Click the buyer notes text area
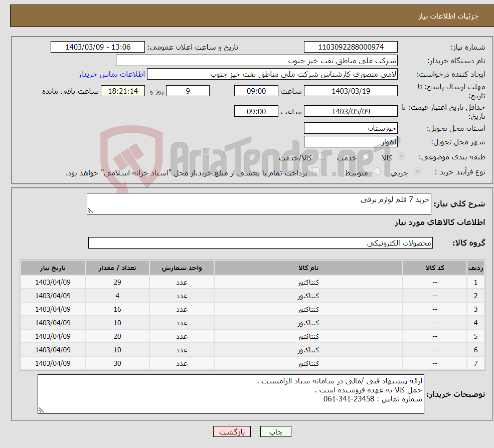 click(231, 394)
